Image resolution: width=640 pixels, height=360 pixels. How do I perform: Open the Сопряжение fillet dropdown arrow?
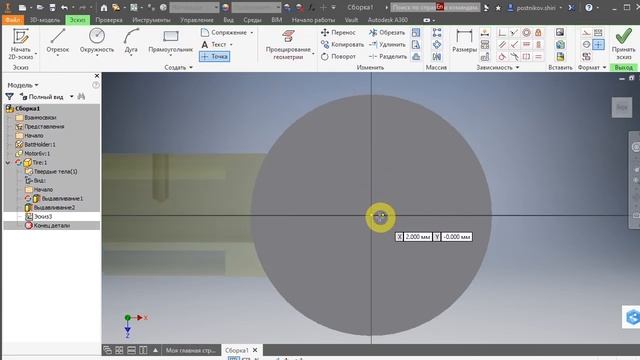click(x=252, y=33)
